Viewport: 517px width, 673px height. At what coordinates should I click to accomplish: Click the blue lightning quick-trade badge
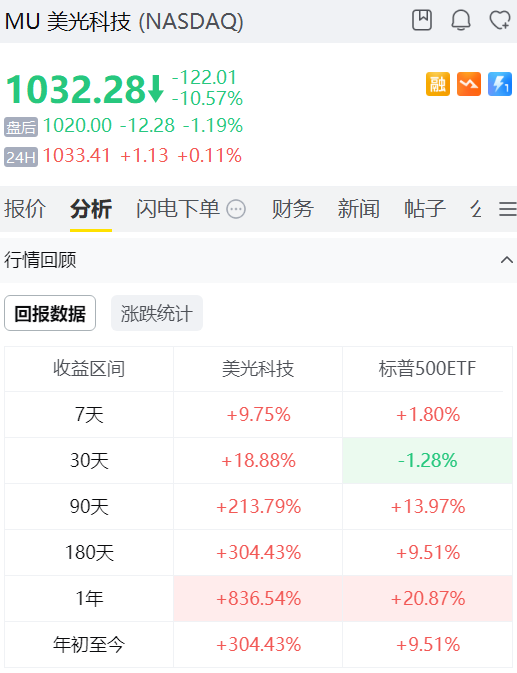pyautogui.click(x=500, y=84)
